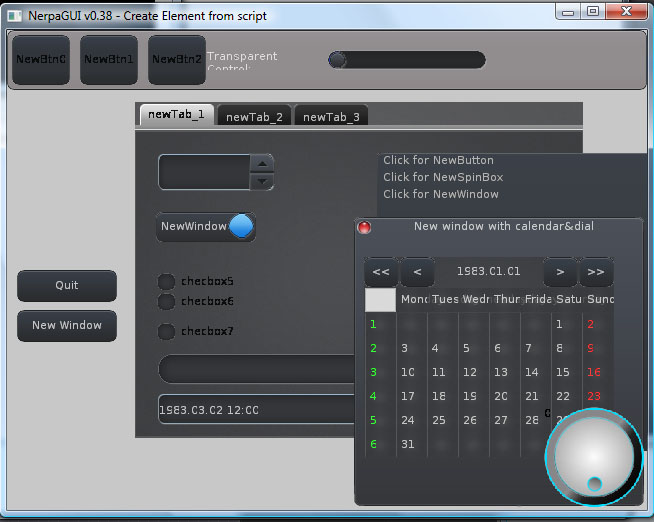Viewport: 654px width, 522px height.
Task: Toggle the blue NewWindow switch
Action: click(241, 227)
